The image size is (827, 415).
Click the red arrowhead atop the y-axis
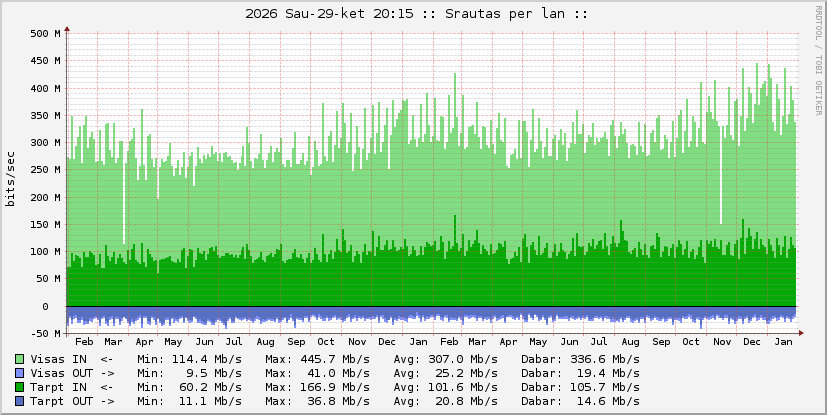(x=67, y=29)
